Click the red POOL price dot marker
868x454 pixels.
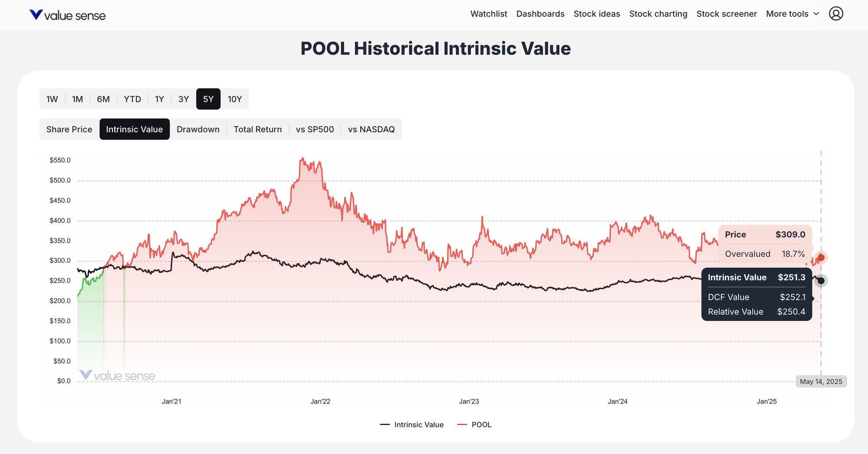(820, 257)
